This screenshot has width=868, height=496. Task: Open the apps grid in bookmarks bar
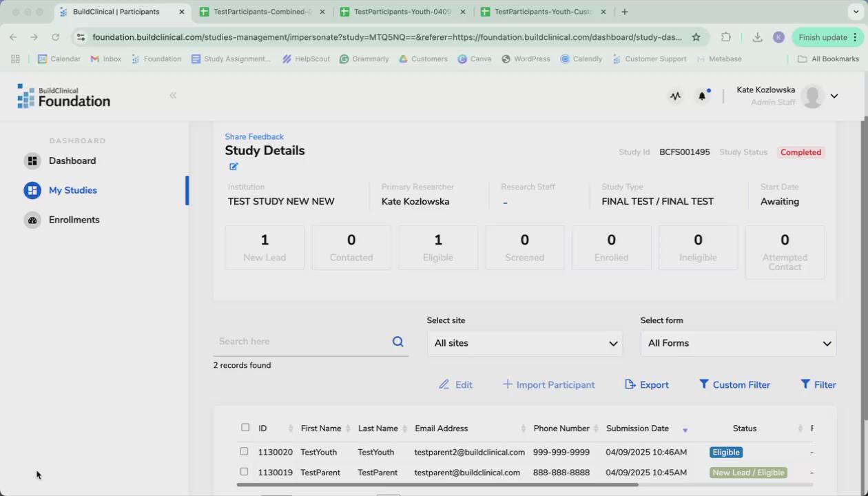[x=15, y=59]
